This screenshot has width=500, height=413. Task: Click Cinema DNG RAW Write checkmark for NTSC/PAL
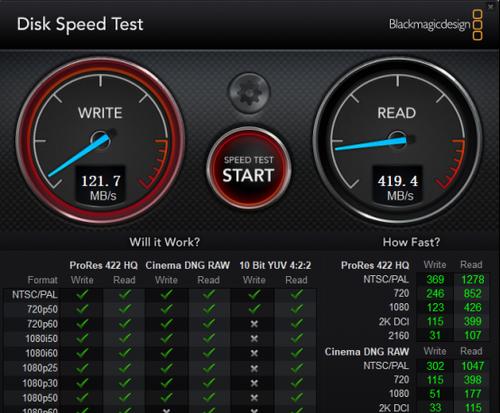pos(167,294)
